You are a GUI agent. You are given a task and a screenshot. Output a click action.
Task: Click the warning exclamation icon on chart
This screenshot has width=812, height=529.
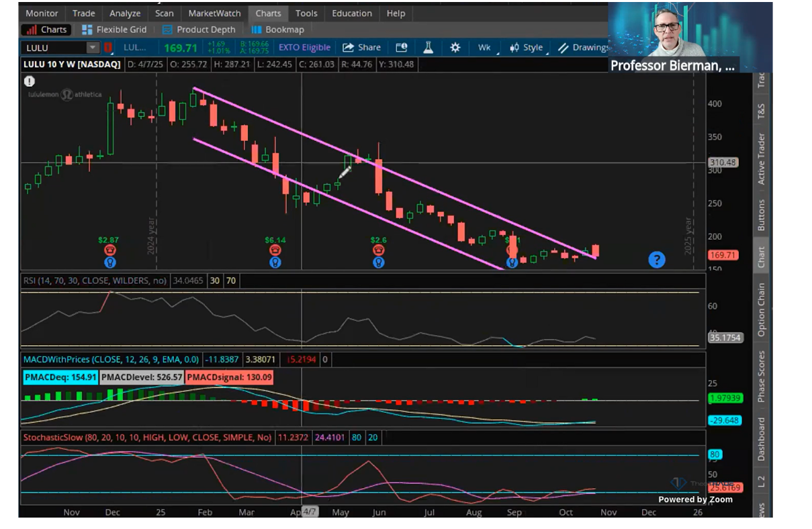pos(30,81)
